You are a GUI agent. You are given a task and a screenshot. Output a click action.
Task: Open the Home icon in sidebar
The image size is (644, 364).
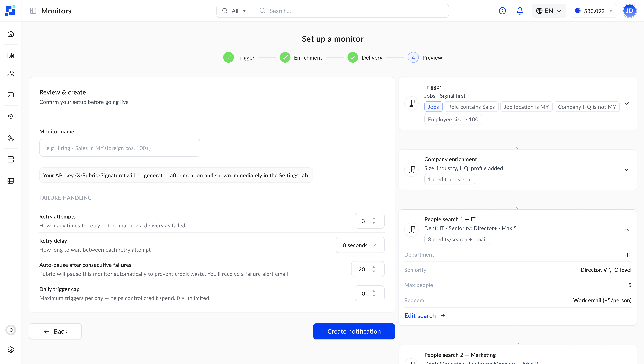pyautogui.click(x=11, y=34)
